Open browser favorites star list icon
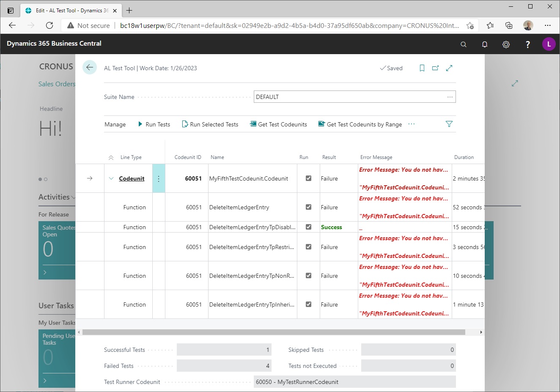The height and width of the screenshot is (392, 560). [x=490, y=25]
